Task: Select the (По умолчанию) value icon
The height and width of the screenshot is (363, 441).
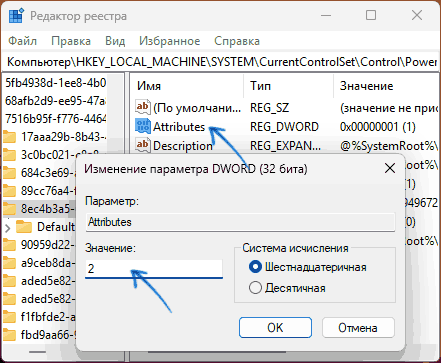Action: point(143,107)
